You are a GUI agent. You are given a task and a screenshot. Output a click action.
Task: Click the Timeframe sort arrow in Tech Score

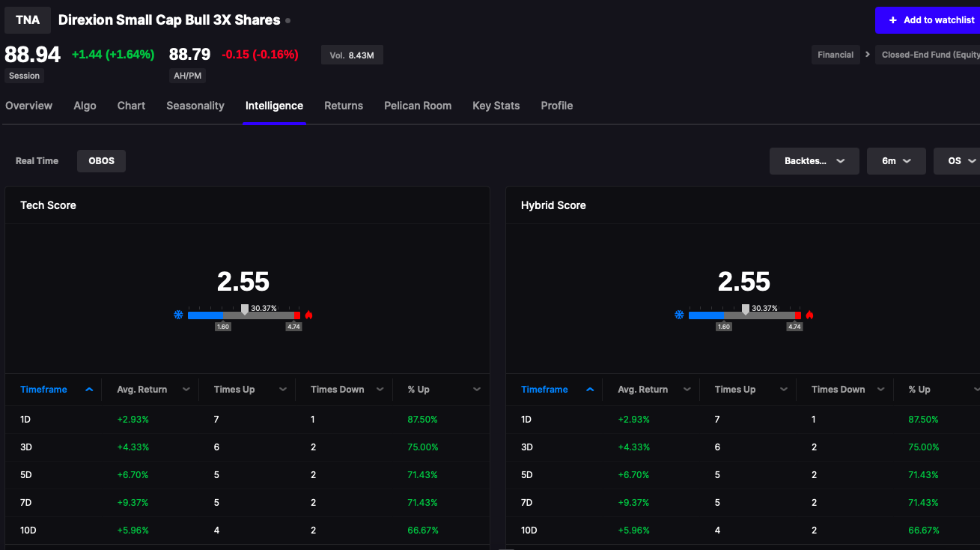tap(89, 390)
